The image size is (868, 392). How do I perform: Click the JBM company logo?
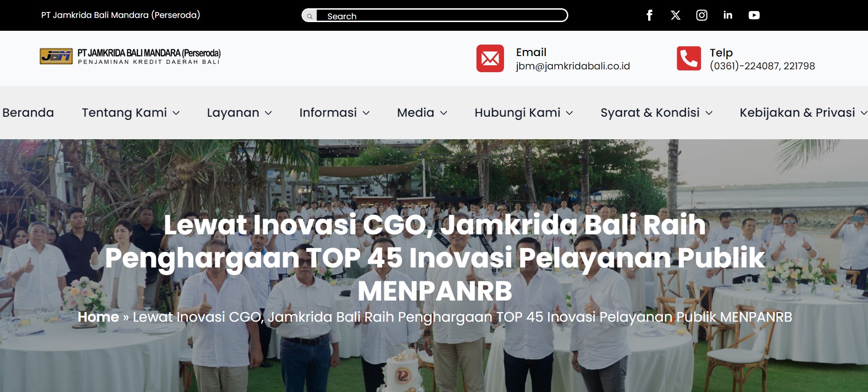(56, 56)
